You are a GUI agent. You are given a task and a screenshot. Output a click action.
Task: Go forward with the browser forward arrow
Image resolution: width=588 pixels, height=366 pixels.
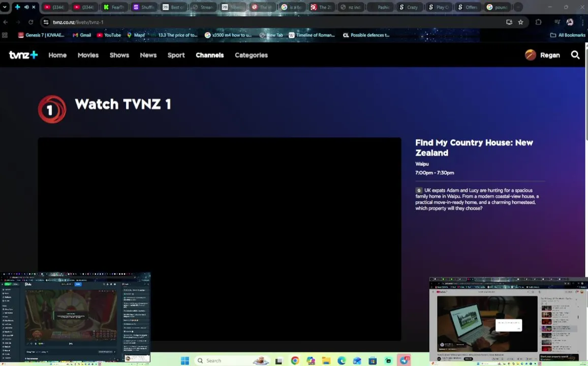point(18,22)
